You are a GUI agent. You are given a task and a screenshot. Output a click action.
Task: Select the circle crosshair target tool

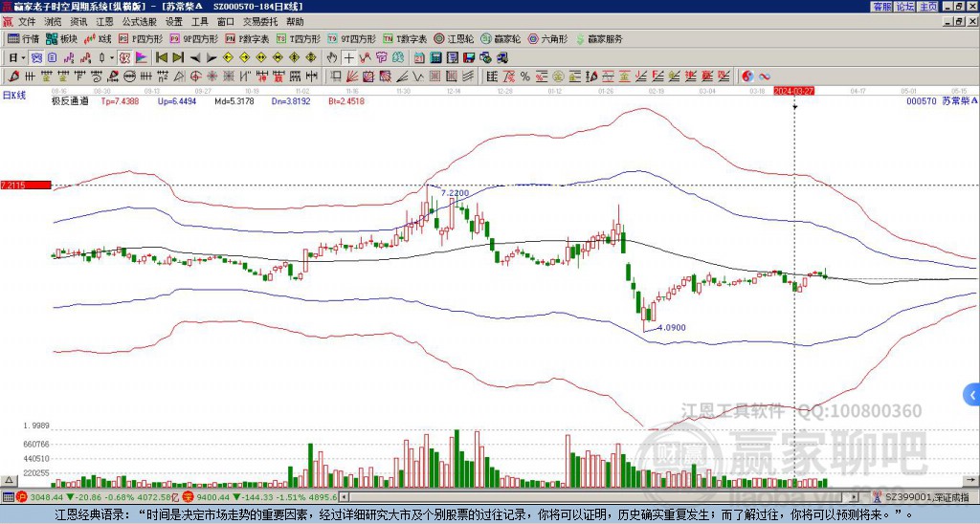tap(195, 76)
